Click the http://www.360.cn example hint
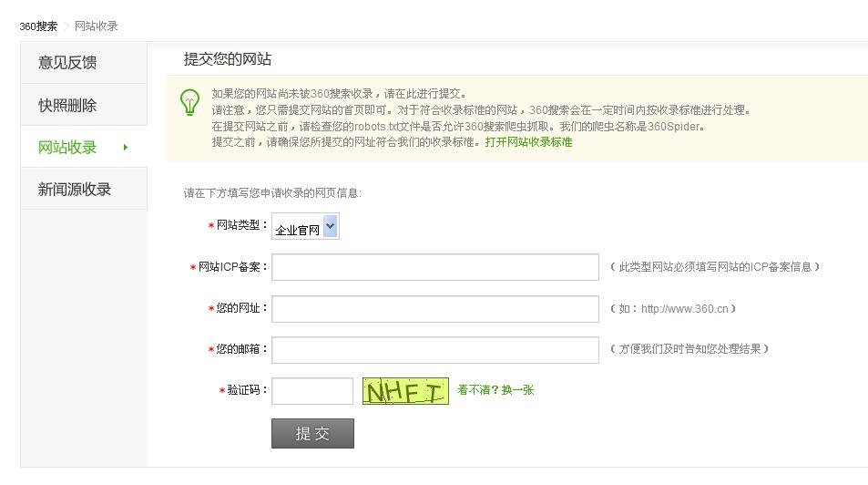The image size is (868, 485). (x=684, y=309)
